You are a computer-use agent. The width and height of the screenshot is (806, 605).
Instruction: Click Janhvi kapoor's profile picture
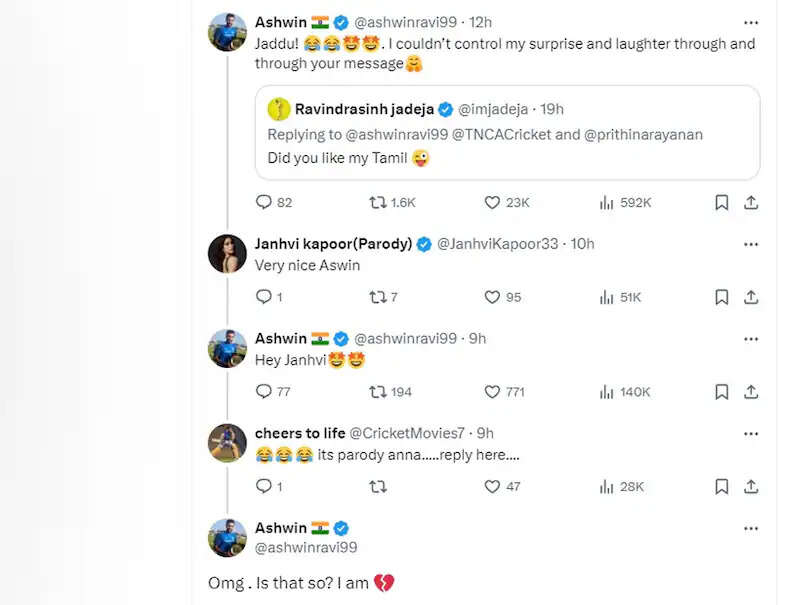click(x=227, y=253)
